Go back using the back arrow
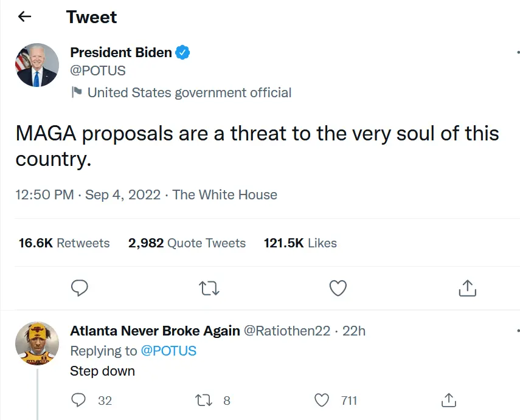520x420 pixels. [24, 16]
